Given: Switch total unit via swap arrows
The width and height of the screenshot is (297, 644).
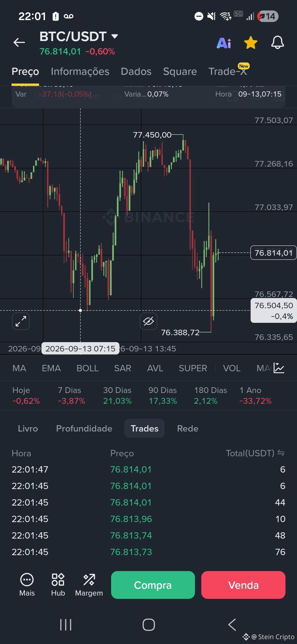Looking at the screenshot, I should tap(281, 453).
